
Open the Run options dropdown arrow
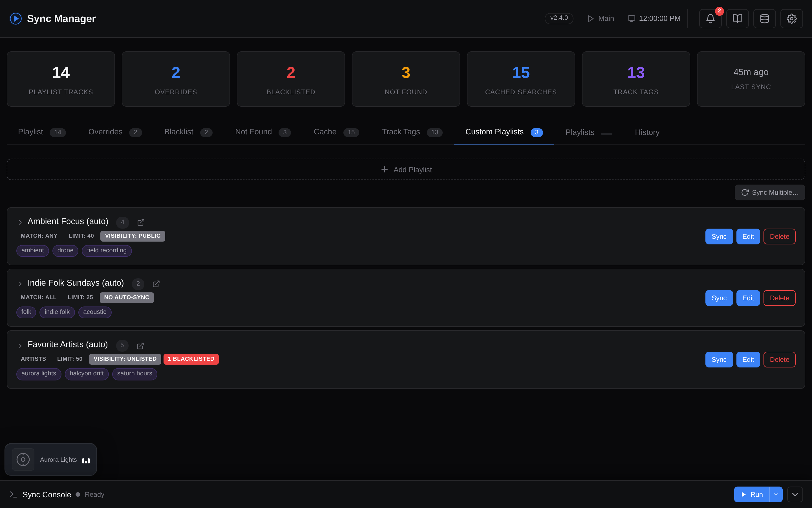[776, 494]
